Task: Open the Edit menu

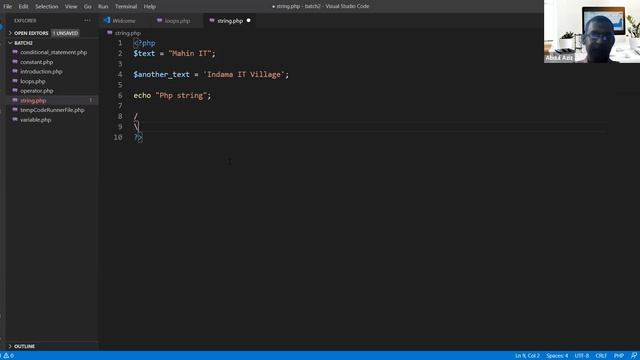Action: pyautogui.click(x=23, y=7)
